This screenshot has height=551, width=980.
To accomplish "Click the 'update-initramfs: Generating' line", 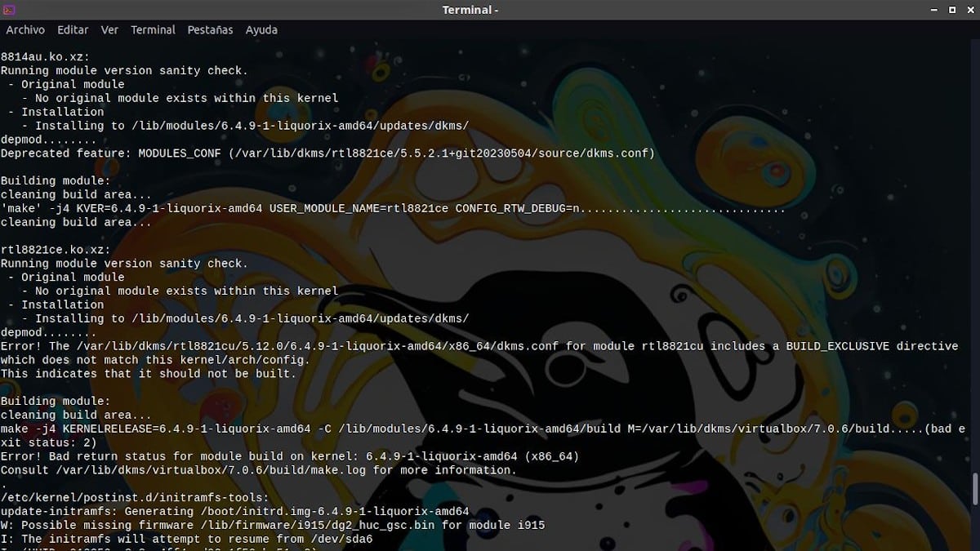I will [x=235, y=512].
